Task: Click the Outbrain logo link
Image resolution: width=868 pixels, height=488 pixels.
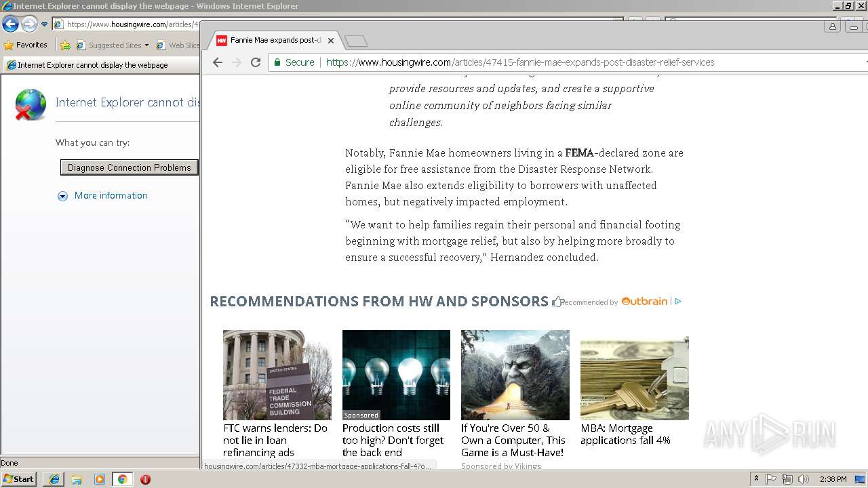Action: (644, 301)
